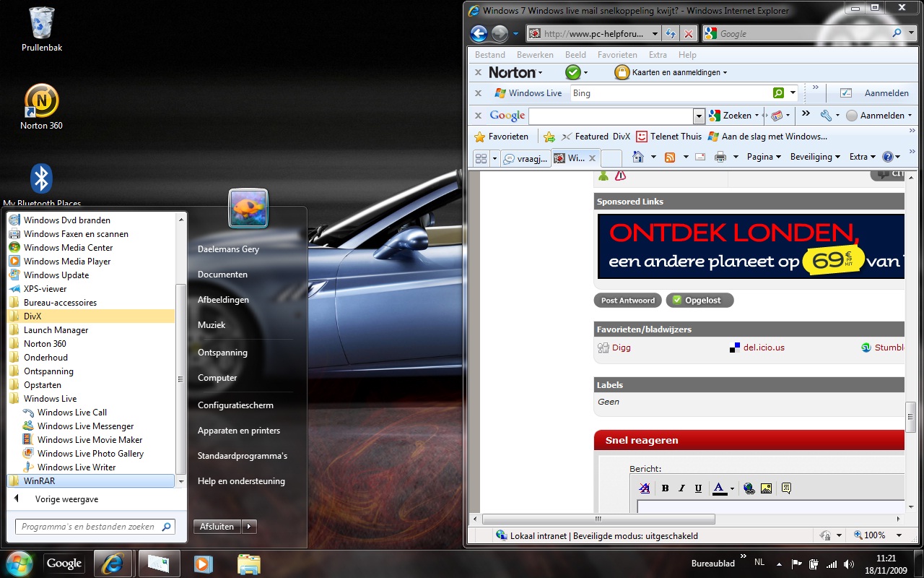The width and height of the screenshot is (924, 578).
Task: Mark thread with the Opgelost button
Action: pyautogui.click(x=699, y=301)
